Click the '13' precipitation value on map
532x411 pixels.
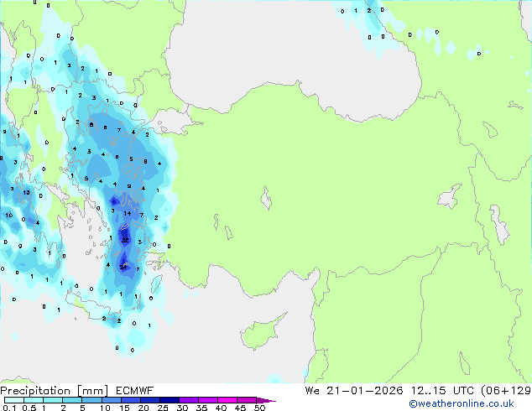[x=27, y=192]
